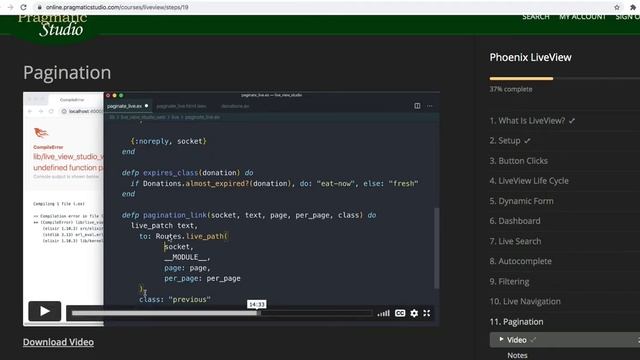Click the 37% complete label
Screen dimensions: 640x360
pyautogui.click(x=511, y=89)
